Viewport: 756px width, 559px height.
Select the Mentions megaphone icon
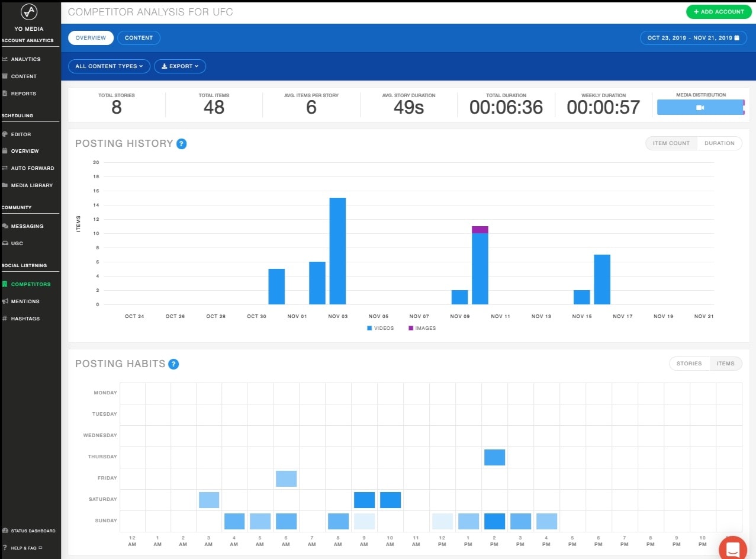pyautogui.click(x=5, y=301)
